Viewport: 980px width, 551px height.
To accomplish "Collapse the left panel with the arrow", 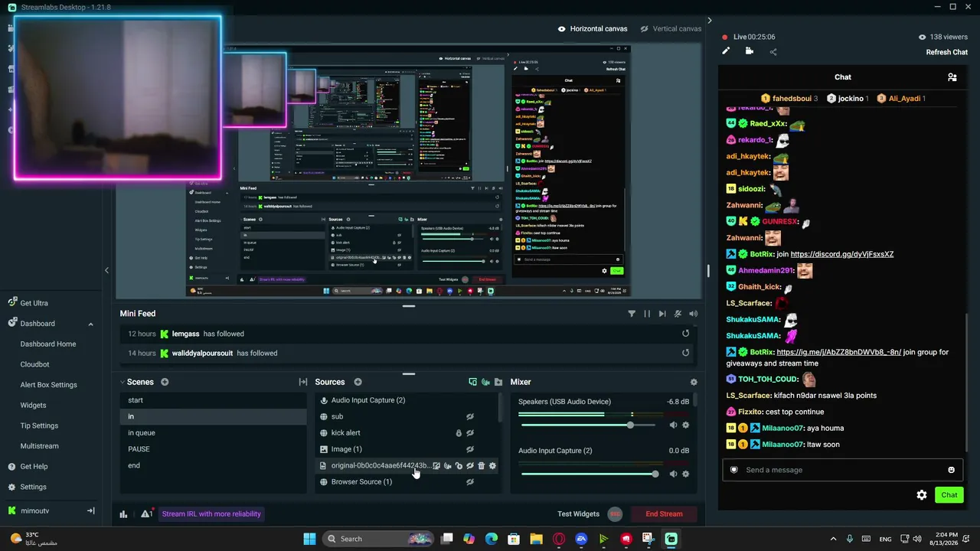I will (x=106, y=270).
